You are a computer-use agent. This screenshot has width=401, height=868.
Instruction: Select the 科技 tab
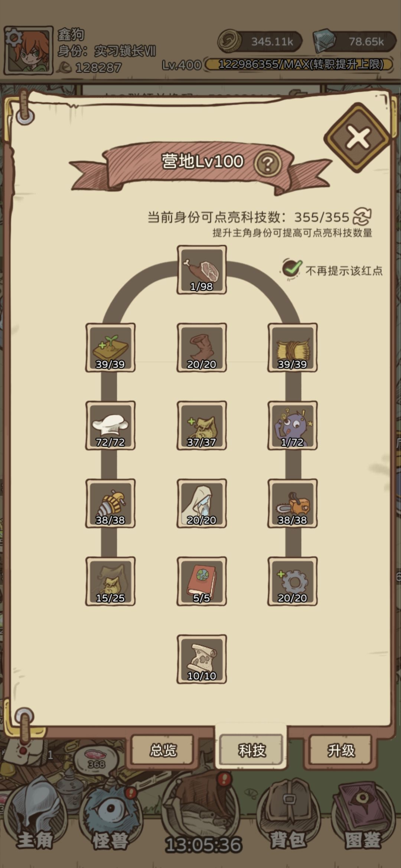tap(252, 750)
